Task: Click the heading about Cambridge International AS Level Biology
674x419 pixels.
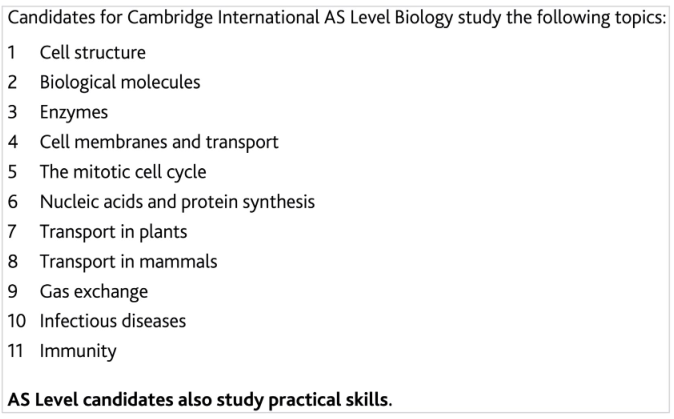Action: point(337,18)
